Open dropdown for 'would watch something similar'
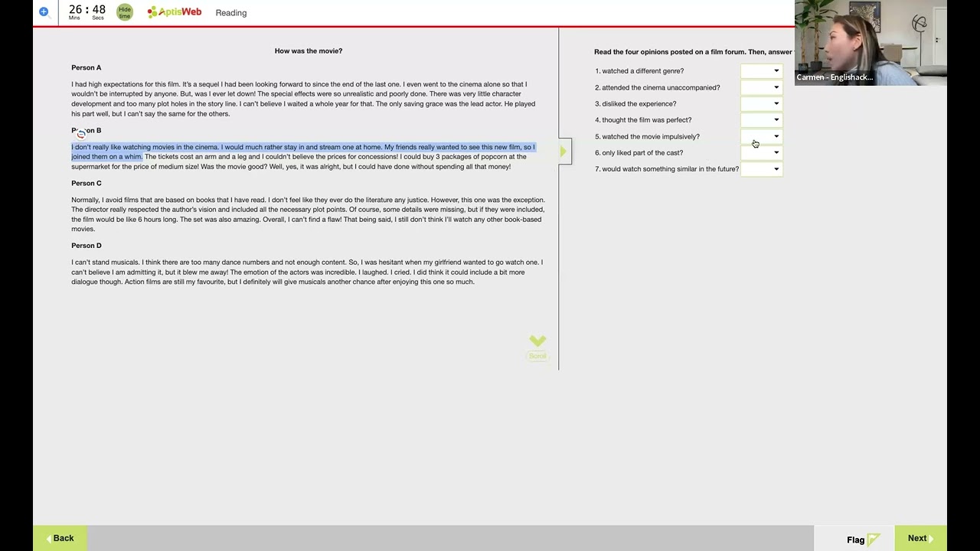 click(x=762, y=169)
